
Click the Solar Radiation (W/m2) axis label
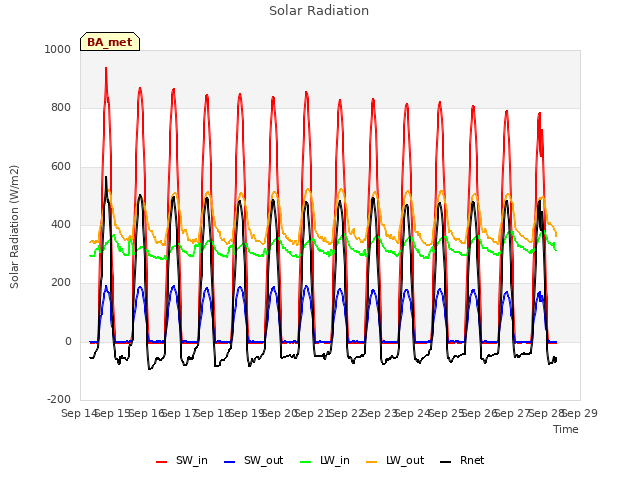point(14,227)
